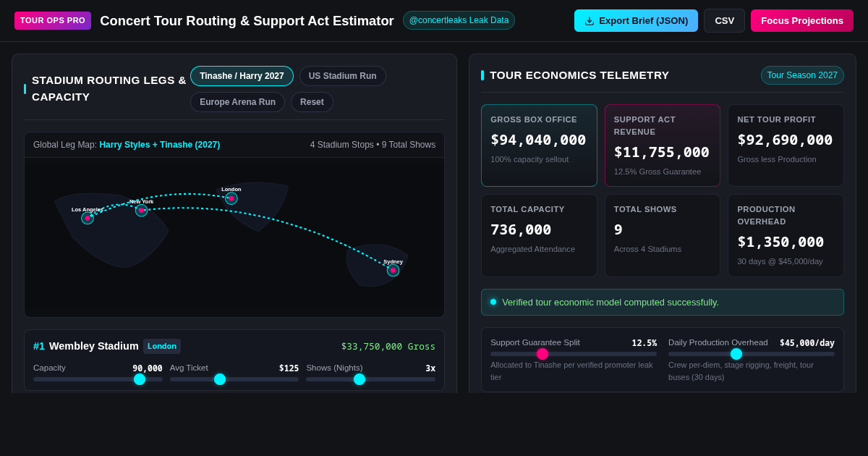868x456 pixels.
Task: Click the $45,000/day overhead value
Action: click(x=807, y=343)
